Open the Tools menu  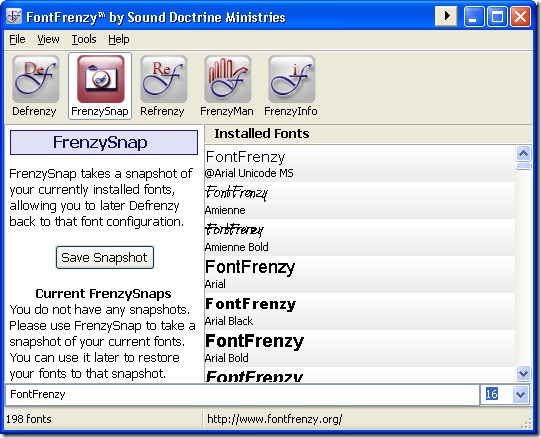84,39
